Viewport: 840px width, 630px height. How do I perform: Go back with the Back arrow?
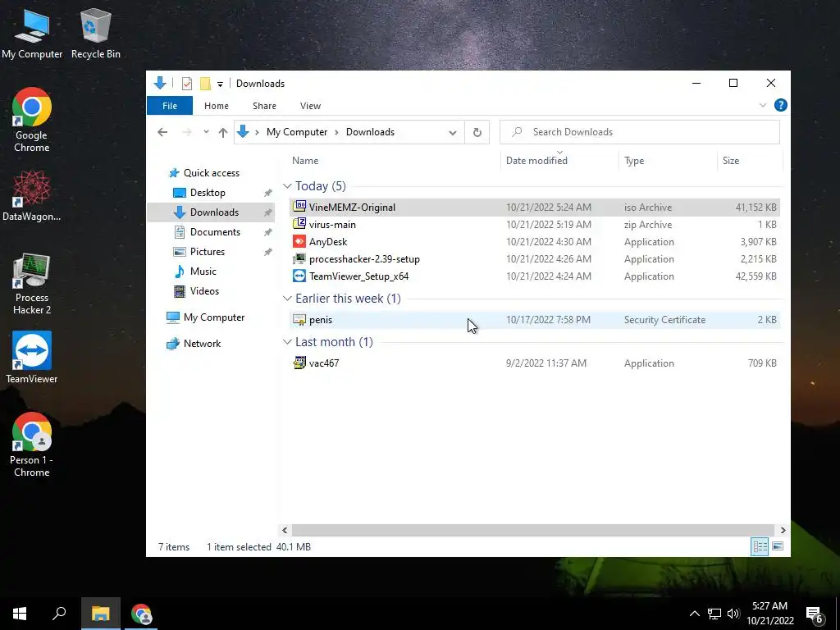(x=163, y=132)
